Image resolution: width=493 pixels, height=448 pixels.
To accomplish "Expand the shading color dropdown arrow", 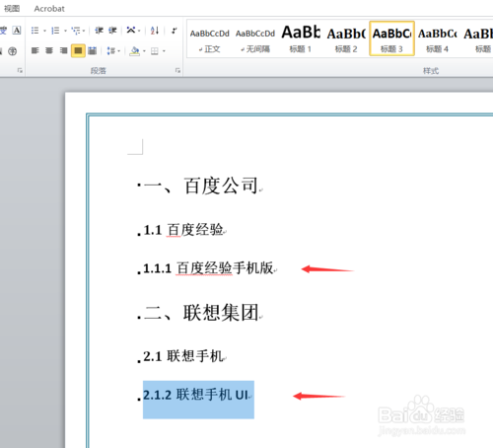I will [x=144, y=51].
